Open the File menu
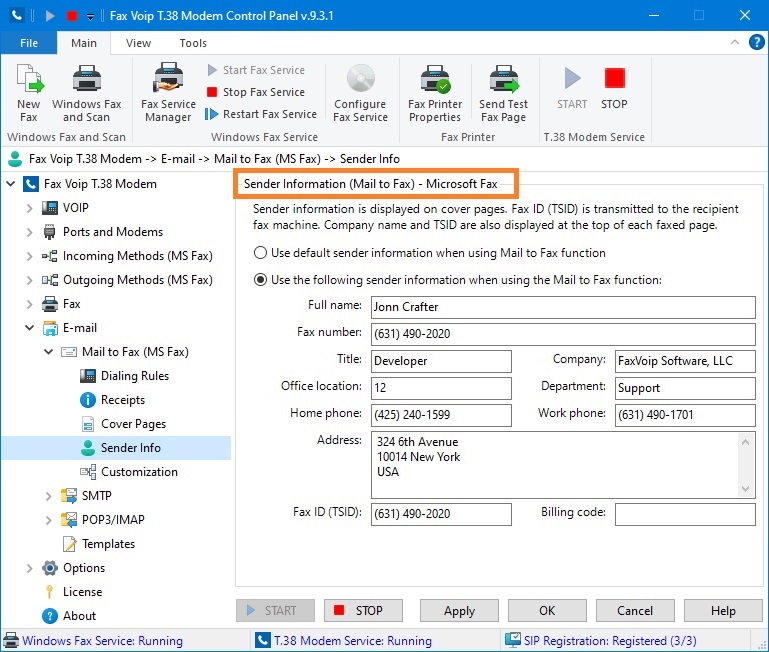Viewport: 769px width, 652px height. coord(29,43)
